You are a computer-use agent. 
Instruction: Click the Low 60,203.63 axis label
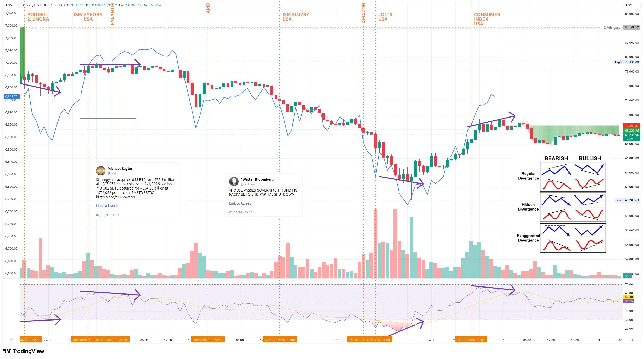click(627, 200)
